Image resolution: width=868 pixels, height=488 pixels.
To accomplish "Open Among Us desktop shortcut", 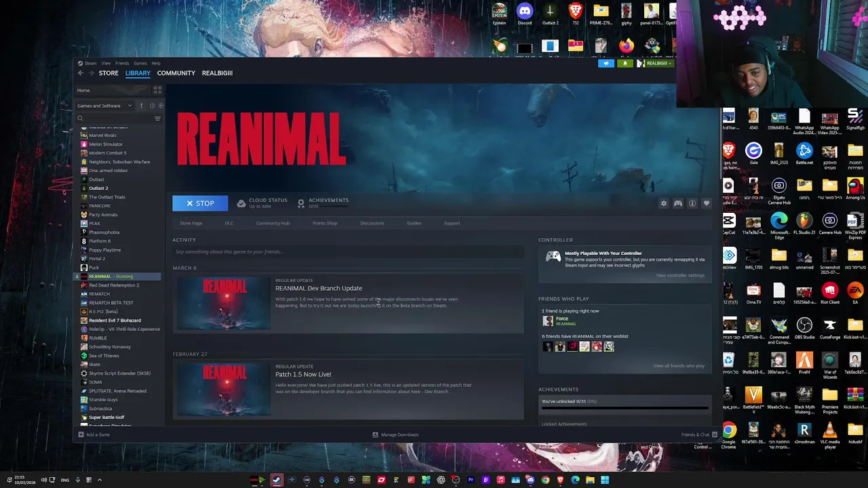I will [x=855, y=190].
